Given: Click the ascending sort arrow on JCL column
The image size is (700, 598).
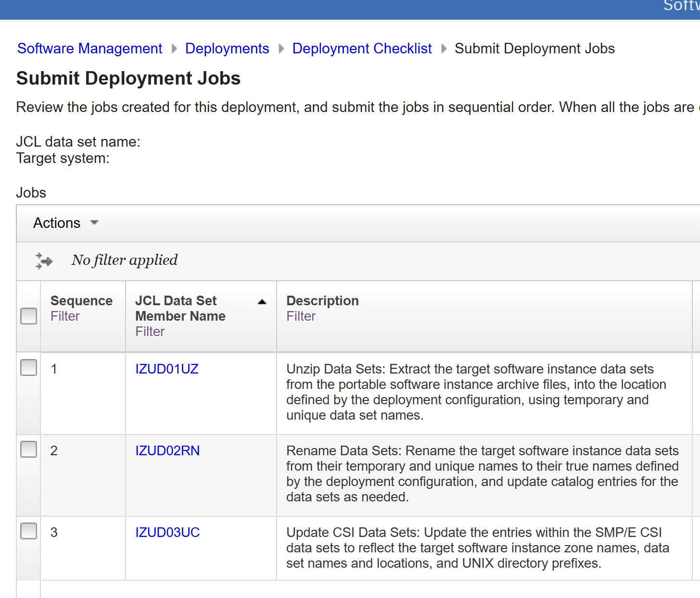Looking at the screenshot, I should point(262,302).
